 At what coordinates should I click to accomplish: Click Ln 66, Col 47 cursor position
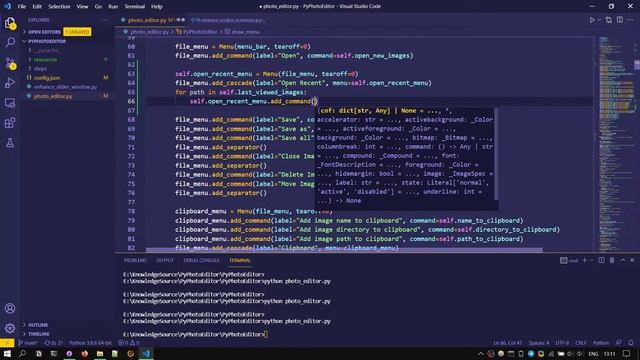(x=507, y=343)
